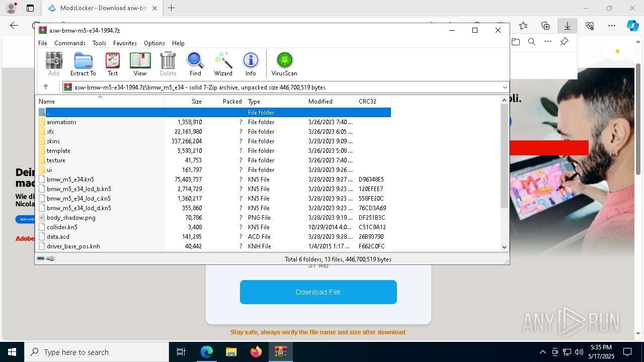The image size is (644, 362).
Task: Click the Test archive icon
Action: (113, 64)
